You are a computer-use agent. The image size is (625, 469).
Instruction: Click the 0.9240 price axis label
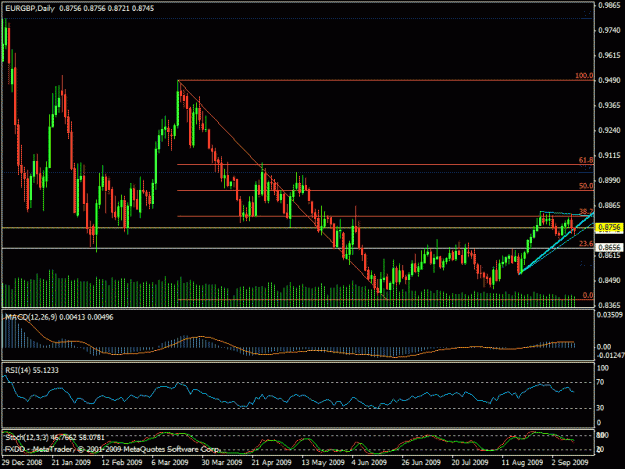(609, 130)
